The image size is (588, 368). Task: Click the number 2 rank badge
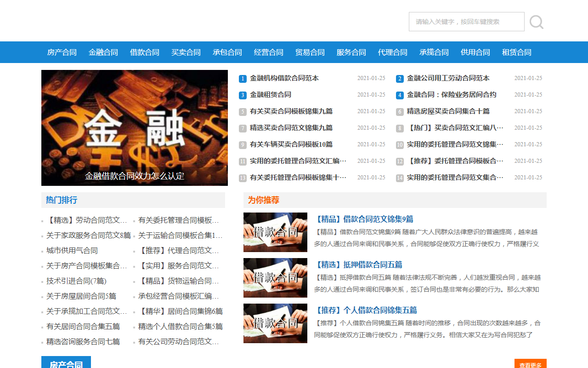400,79
